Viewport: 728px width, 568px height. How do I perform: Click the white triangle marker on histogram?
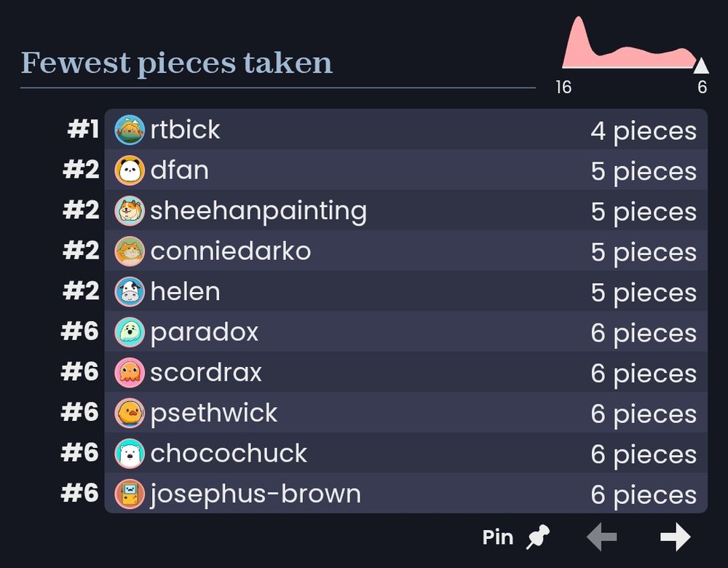pos(700,66)
